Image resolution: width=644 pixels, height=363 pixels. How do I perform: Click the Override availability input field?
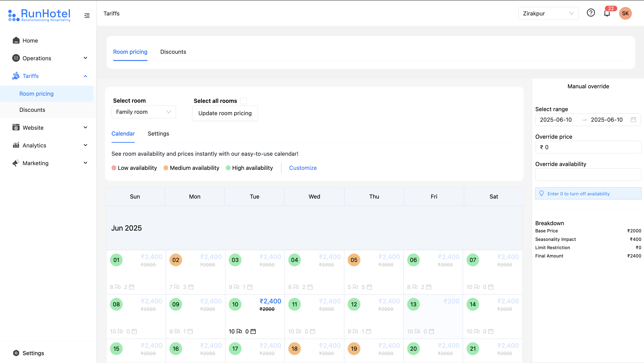pyautogui.click(x=588, y=174)
